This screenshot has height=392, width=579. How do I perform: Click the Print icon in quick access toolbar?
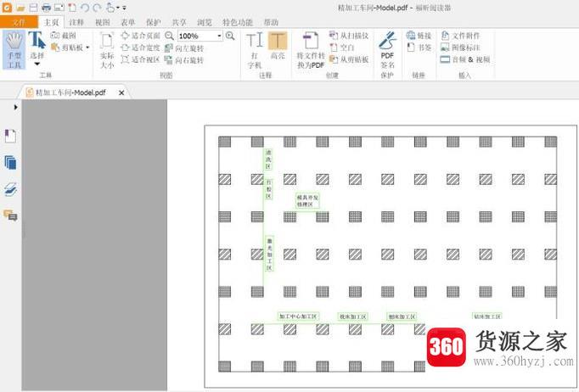(x=46, y=8)
